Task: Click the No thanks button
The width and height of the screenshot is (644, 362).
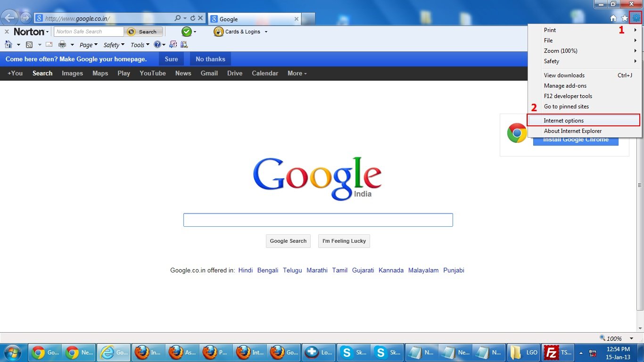Action: [x=210, y=59]
